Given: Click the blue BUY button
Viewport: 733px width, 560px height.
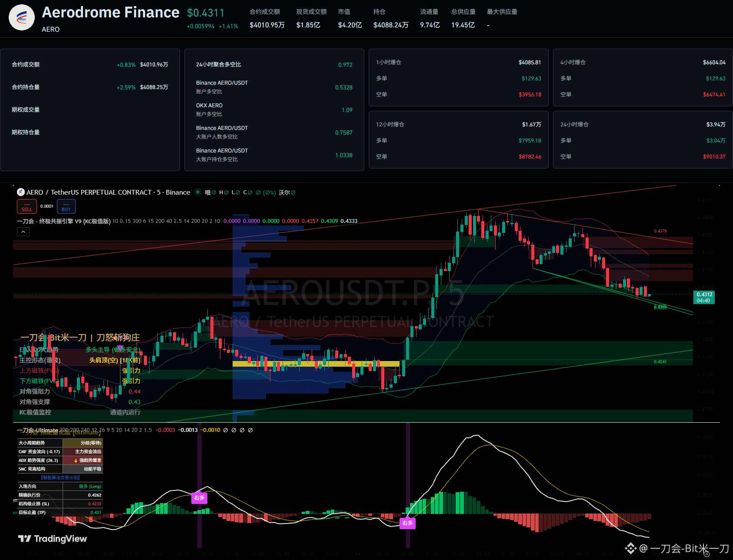Looking at the screenshot, I should [x=66, y=206].
